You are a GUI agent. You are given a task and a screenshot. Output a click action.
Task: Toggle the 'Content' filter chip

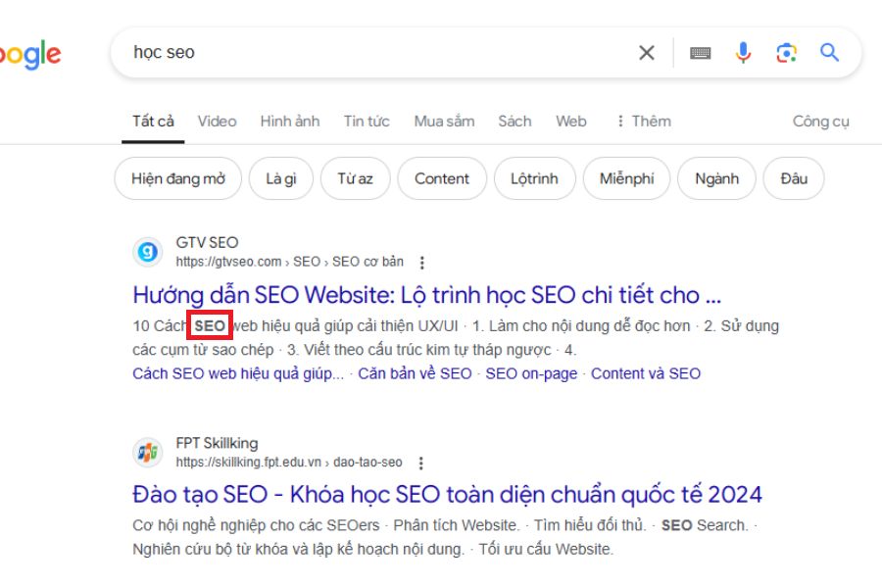pos(442,178)
